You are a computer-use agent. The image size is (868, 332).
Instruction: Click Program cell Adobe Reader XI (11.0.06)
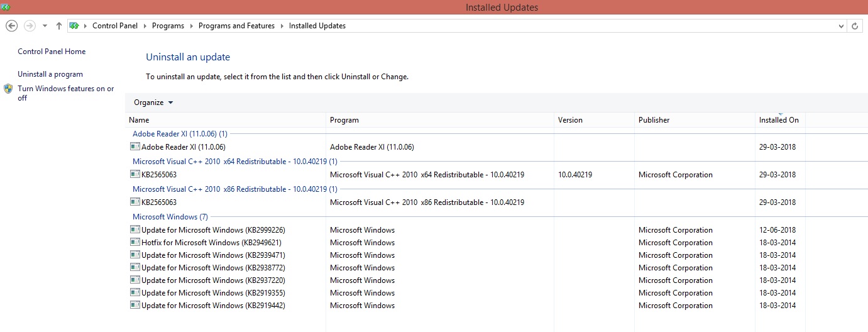(372, 147)
